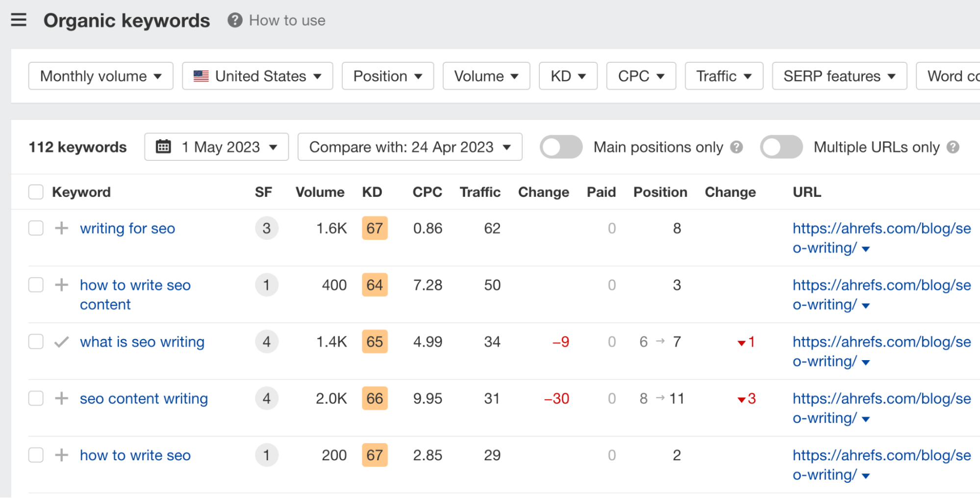
Task: Open the Compare with 24 Apr 2023 dropdown
Action: 409,147
